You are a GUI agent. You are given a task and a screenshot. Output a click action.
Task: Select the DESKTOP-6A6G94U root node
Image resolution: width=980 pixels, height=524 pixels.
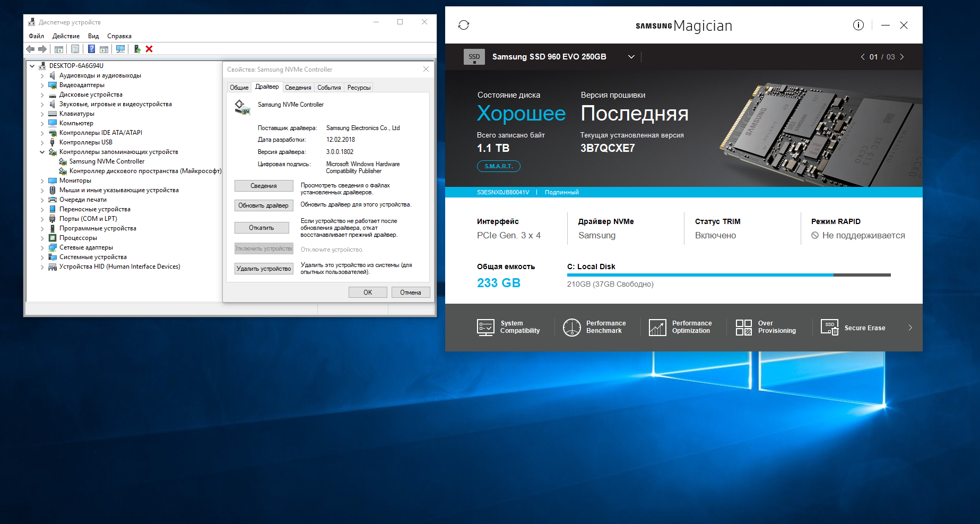coord(76,66)
